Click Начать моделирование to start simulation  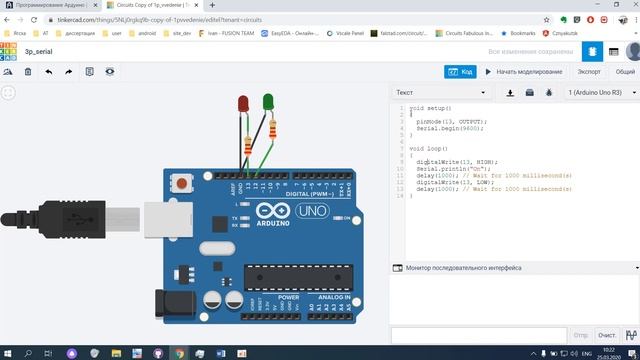pyautogui.click(x=524, y=72)
